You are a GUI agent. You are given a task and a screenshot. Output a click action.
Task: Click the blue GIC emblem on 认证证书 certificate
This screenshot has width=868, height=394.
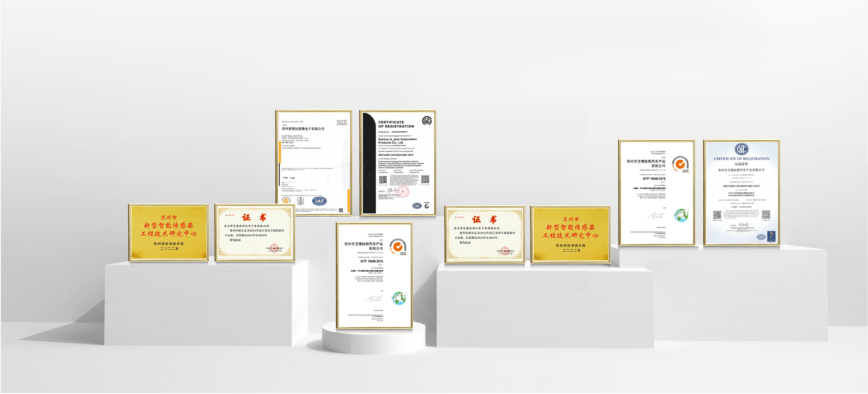click(x=741, y=149)
